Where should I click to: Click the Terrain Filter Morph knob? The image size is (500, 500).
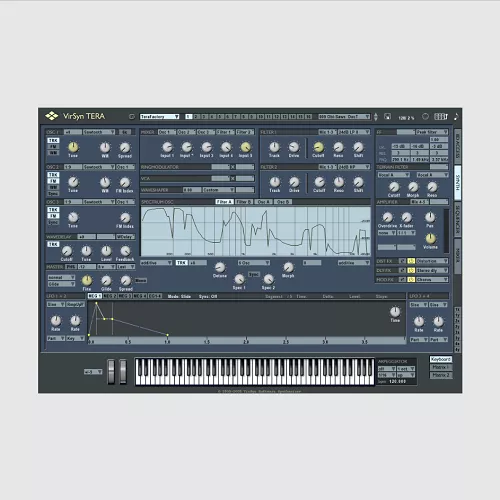413,187
